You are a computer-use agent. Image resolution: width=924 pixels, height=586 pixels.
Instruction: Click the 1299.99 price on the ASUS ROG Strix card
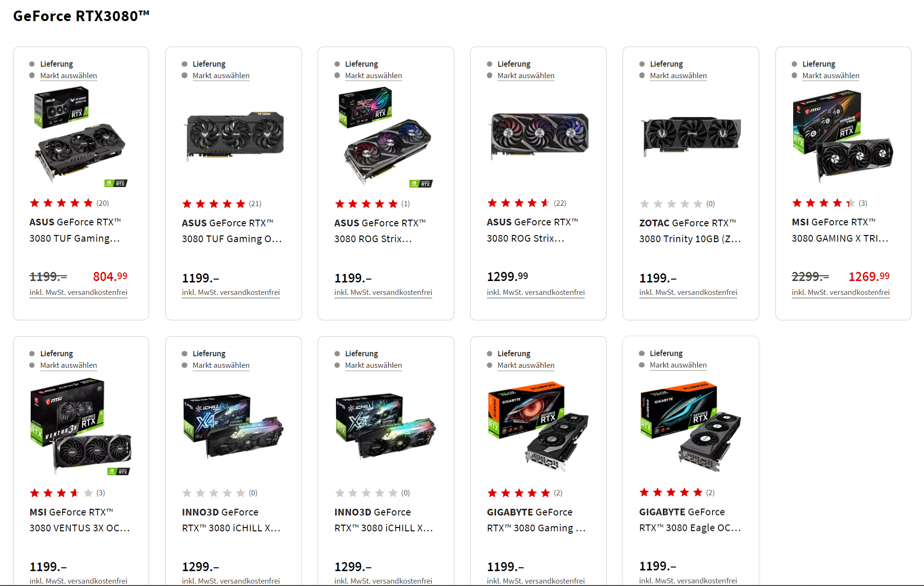(x=507, y=277)
